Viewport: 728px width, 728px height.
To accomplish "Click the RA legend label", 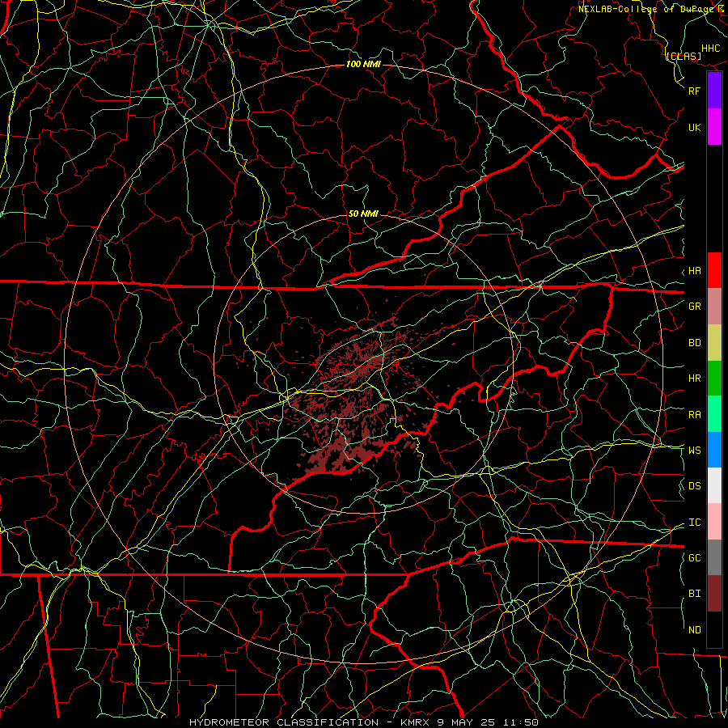I will point(695,414).
